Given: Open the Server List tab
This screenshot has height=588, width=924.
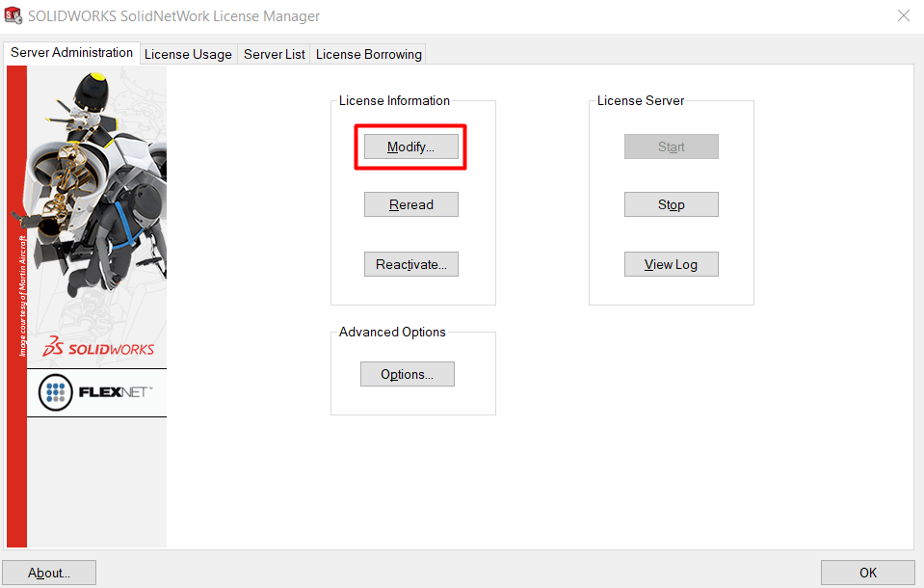Looking at the screenshot, I should tap(274, 54).
